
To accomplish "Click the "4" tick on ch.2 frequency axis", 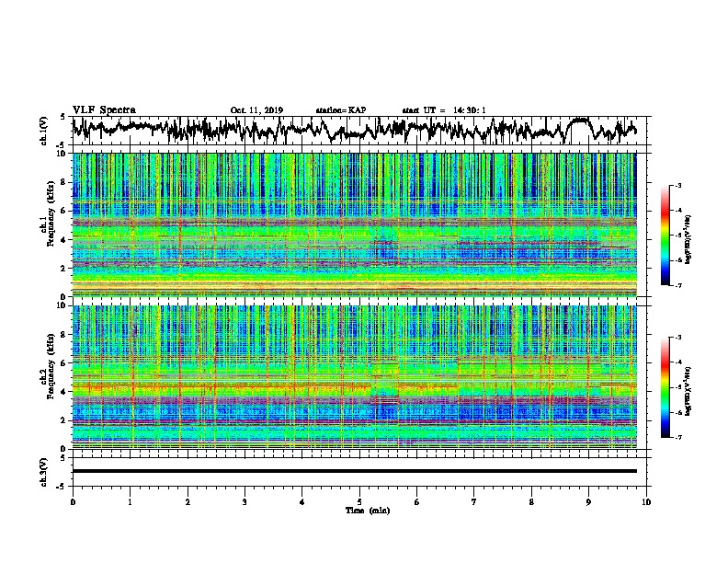I will tap(65, 392).
